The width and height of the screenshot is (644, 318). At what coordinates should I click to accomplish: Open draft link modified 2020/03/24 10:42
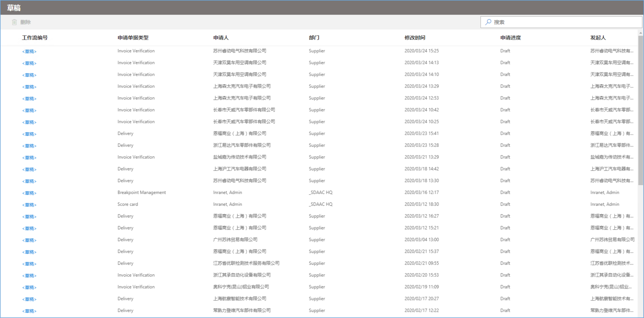click(x=29, y=110)
